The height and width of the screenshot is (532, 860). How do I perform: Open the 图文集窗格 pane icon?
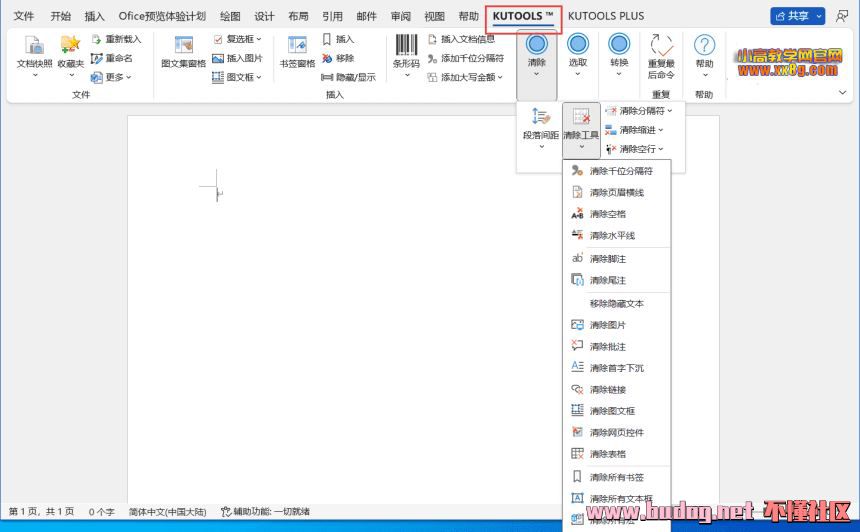click(183, 46)
